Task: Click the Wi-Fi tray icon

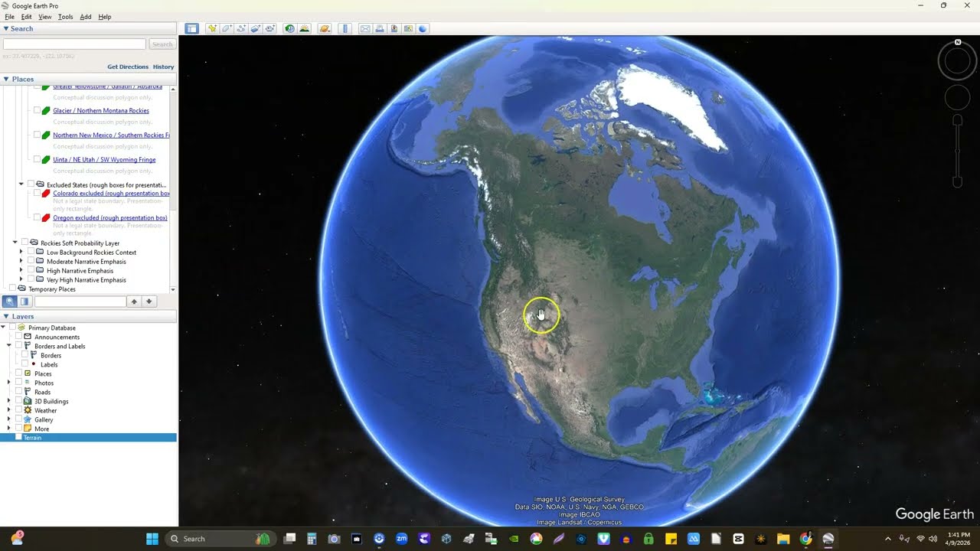Action: pyautogui.click(x=920, y=539)
